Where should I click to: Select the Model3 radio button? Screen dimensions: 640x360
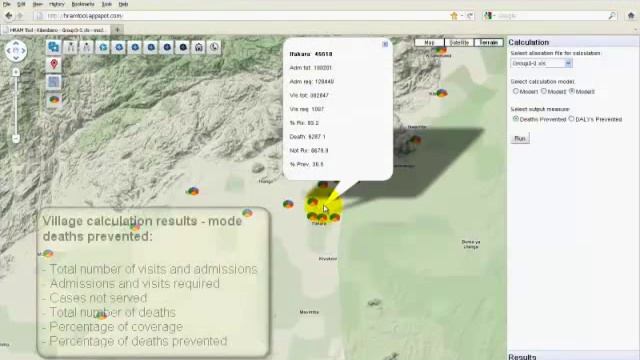[x=572, y=91]
